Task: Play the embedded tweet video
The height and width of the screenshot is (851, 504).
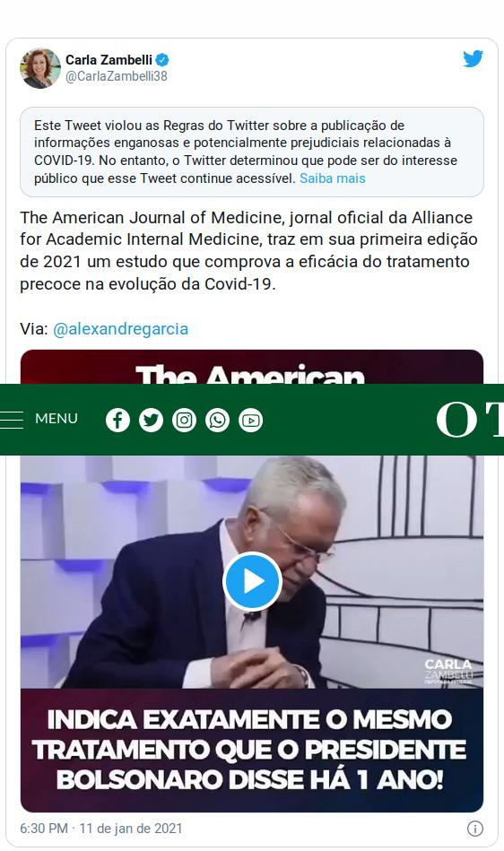Action: click(252, 581)
